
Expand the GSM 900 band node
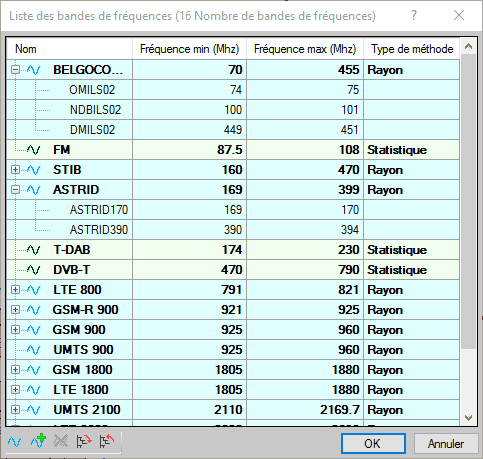click(x=15, y=330)
